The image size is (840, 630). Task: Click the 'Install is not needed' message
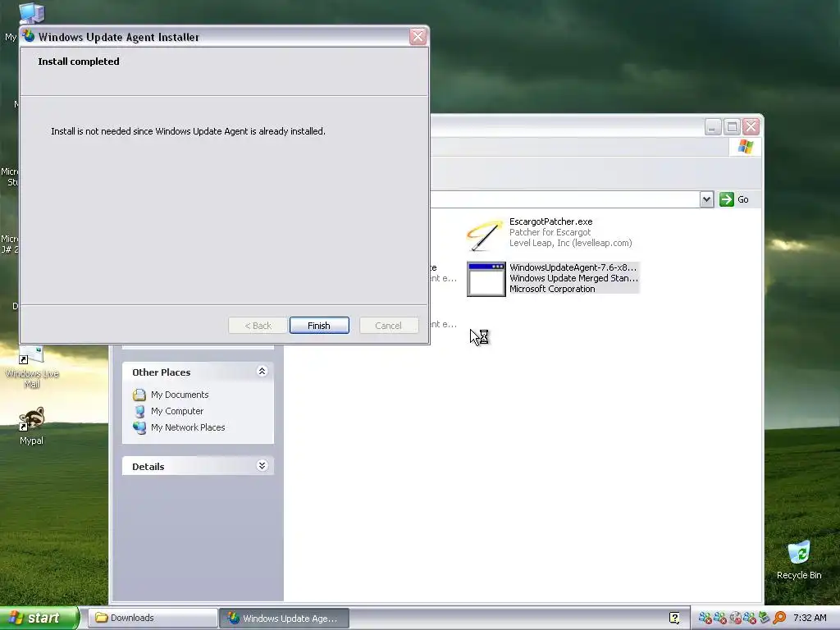[x=188, y=131]
